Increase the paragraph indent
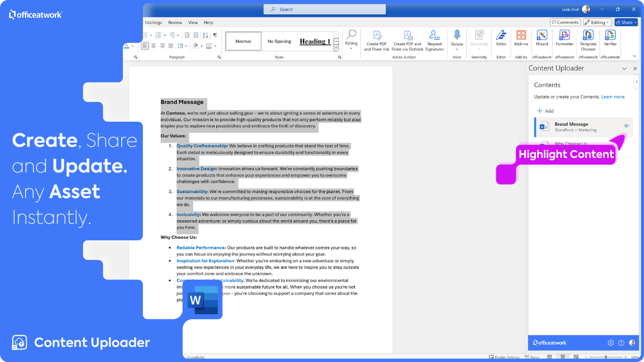Screen dimensions: 644x362 pos(195,35)
